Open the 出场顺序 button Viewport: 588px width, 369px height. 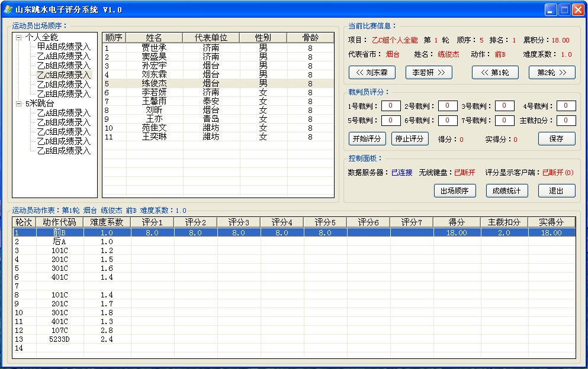click(455, 190)
